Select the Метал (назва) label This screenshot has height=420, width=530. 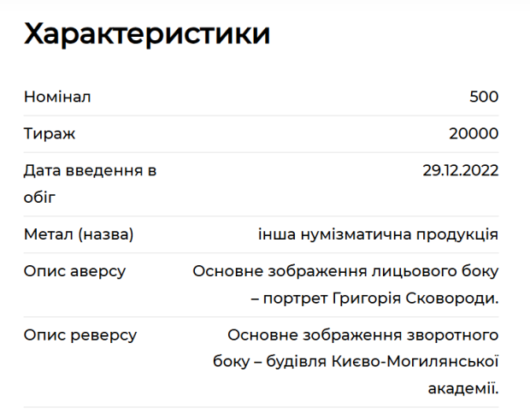[79, 234]
